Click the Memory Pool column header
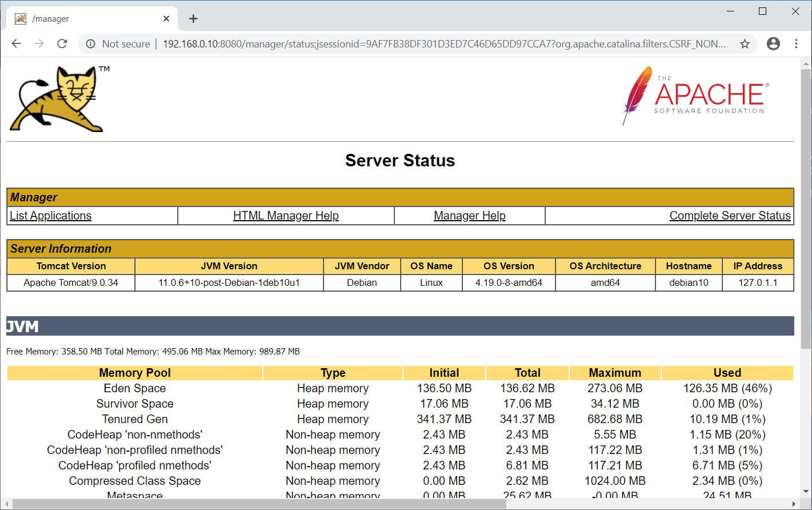The height and width of the screenshot is (510, 812). [135, 373]
